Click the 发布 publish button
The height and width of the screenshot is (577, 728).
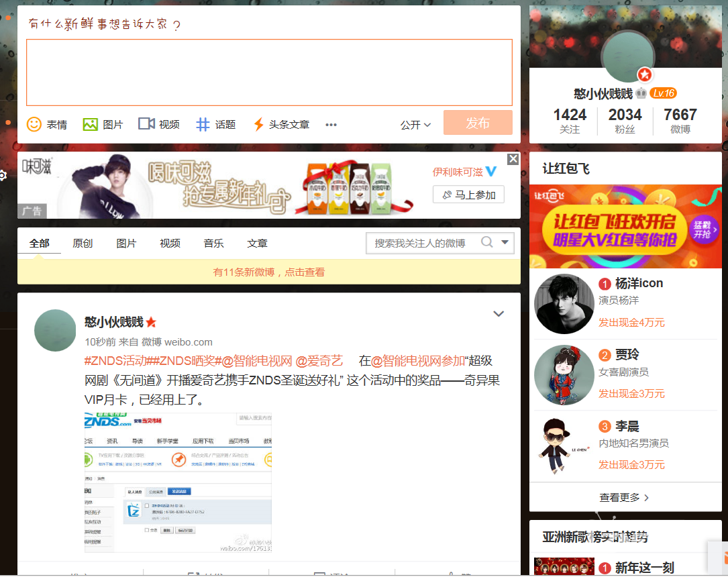click(478, 123)
